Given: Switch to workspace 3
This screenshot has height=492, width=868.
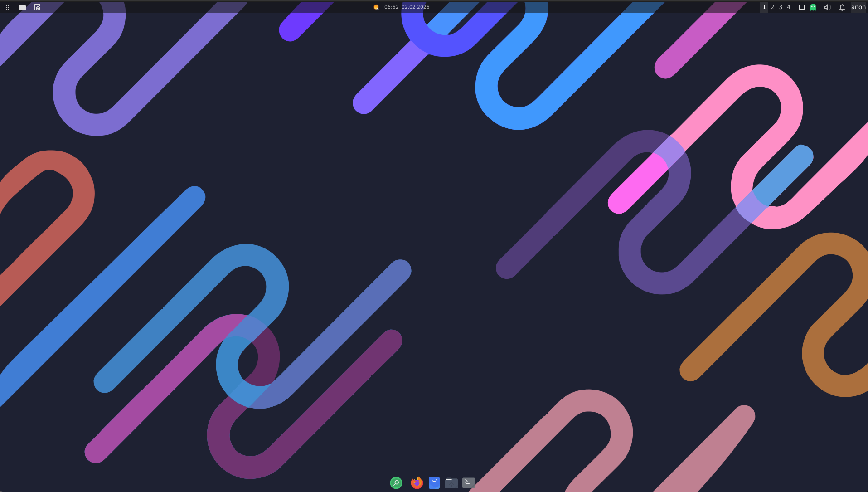Looking at the screenshot, I should click(781, 7).
